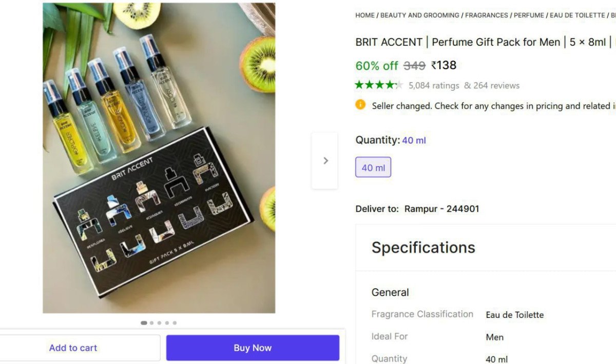
Task: Open the 264 reviews link
Action: point(492,86)
